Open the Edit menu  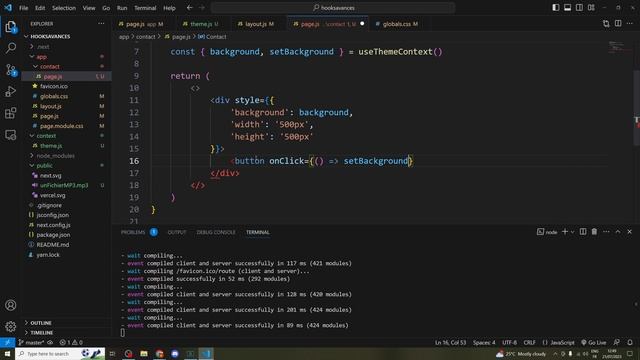point(40,8)
